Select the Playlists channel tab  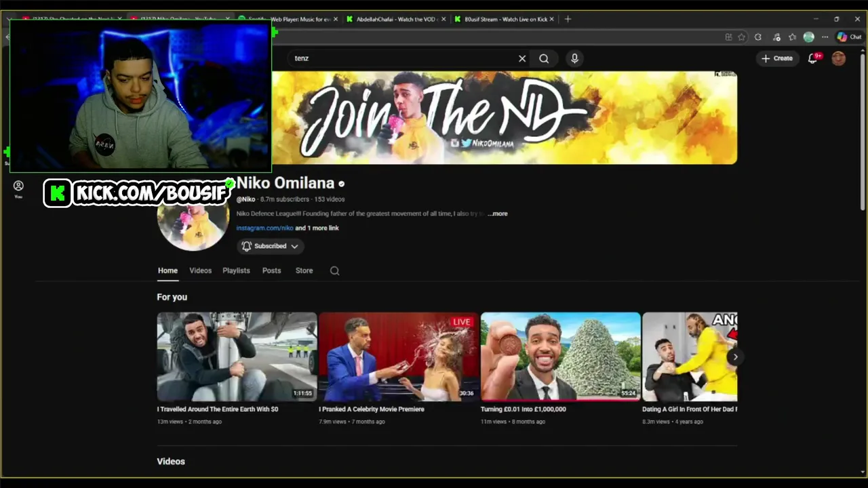236,270
